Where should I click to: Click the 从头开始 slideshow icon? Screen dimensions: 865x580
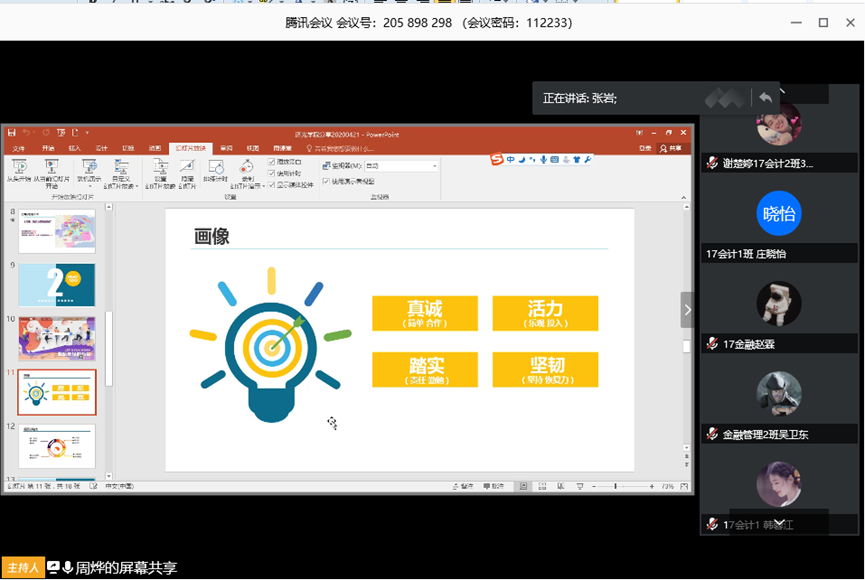(x=19, y=171)
